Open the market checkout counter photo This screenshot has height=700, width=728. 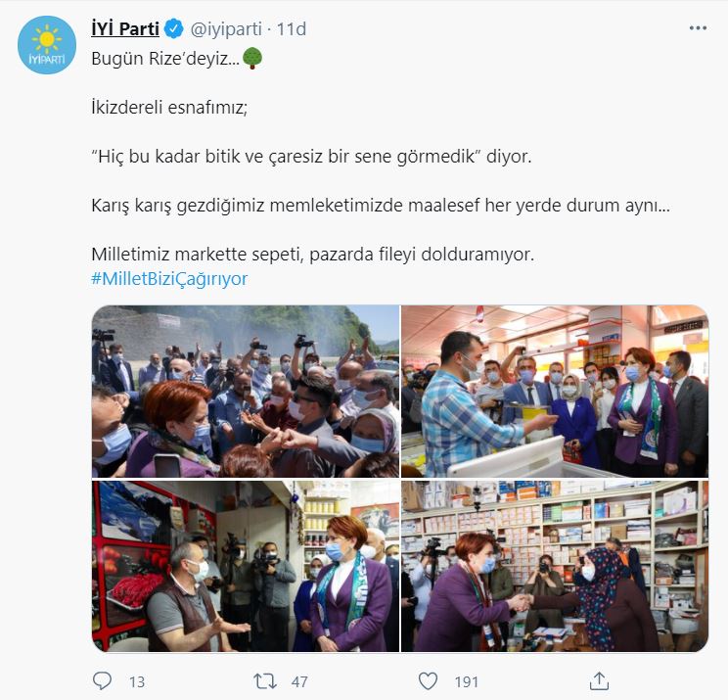pyautogui.click(x=555, y=391)
